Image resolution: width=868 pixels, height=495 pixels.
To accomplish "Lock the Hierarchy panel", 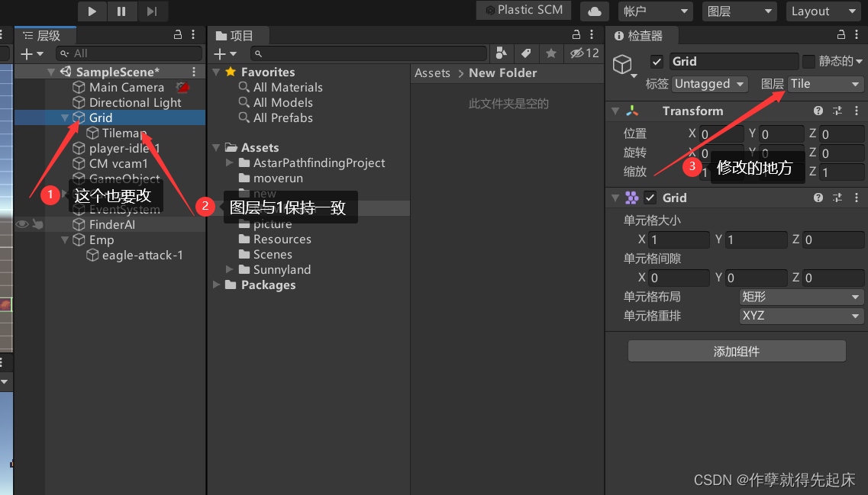I will [x=178, y=35].
